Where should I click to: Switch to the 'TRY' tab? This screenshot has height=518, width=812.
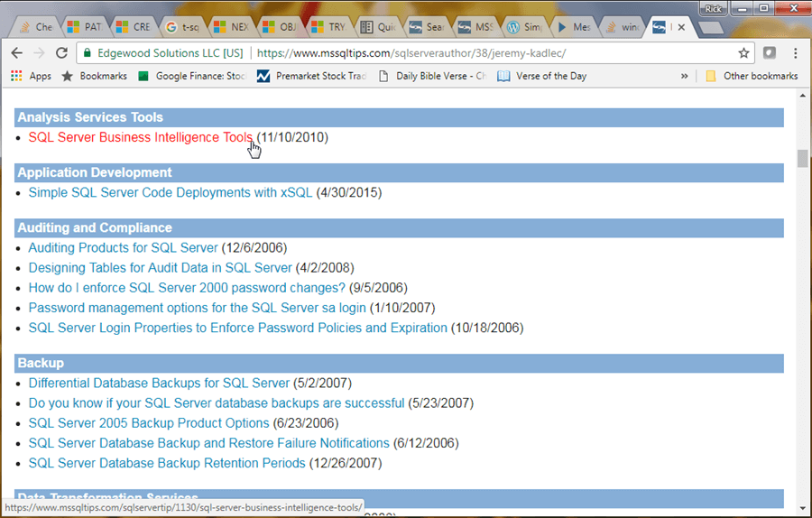tap(328, 27)
